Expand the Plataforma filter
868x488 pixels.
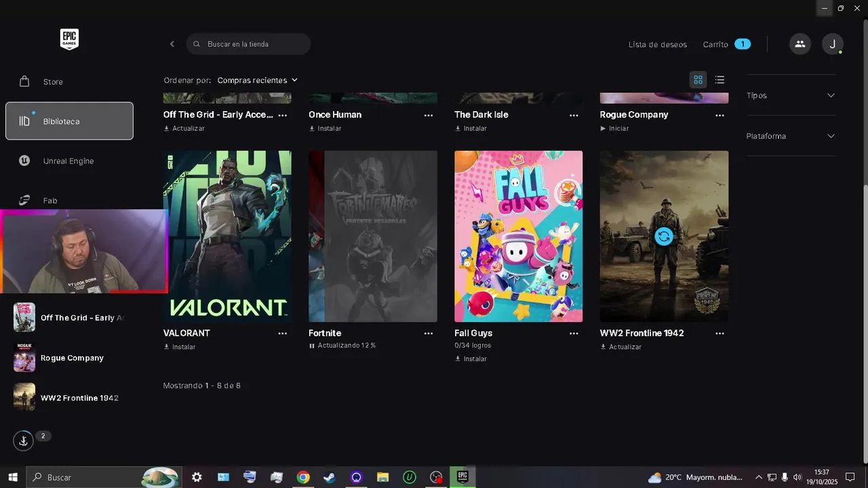click(791, 136)
